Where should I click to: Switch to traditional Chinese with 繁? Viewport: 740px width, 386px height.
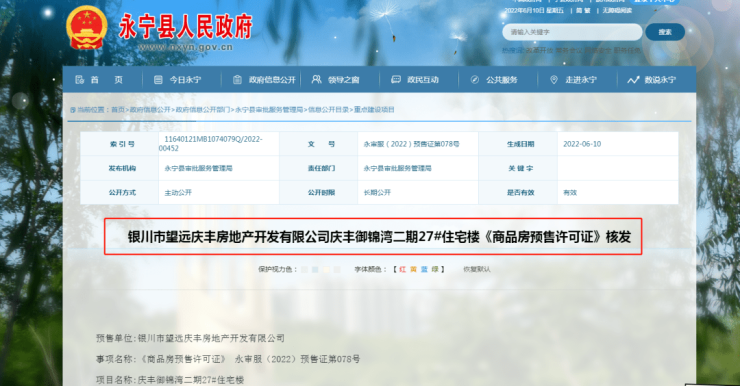click(x=587, y=10)
